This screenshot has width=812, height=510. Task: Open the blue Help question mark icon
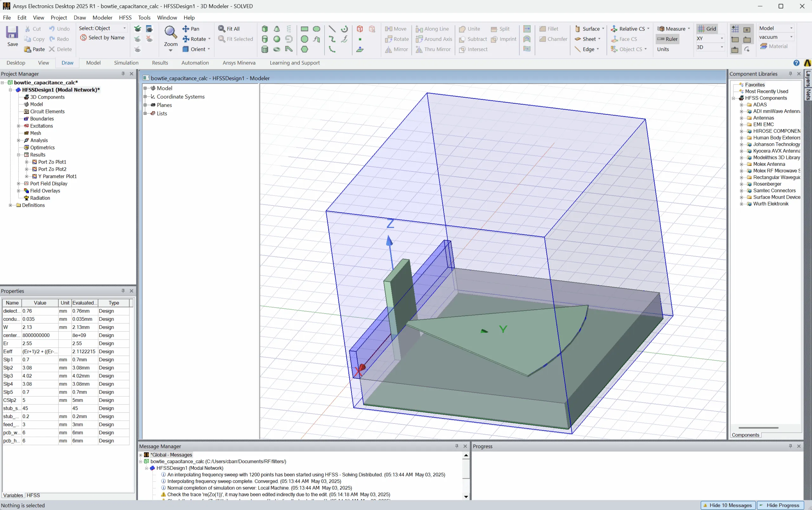(x=796, y=63)
